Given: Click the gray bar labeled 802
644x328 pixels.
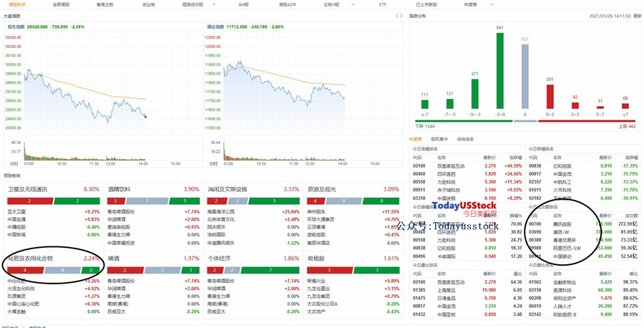Looking at the screenshot, I should point(525,77).
